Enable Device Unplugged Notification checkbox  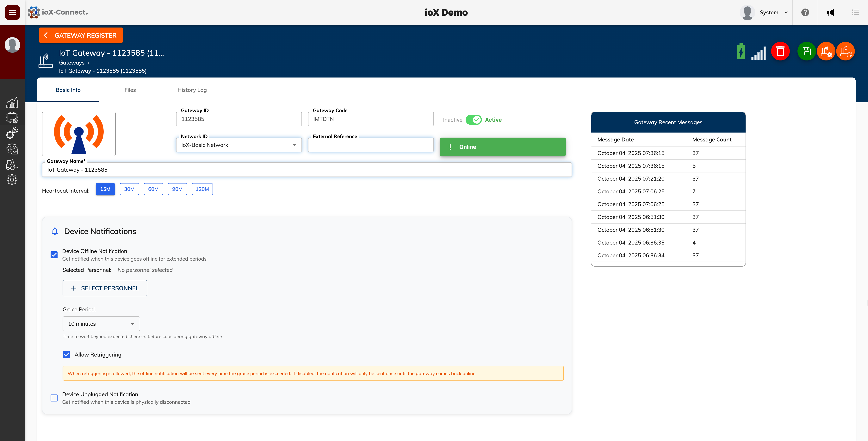pos(54,398)
